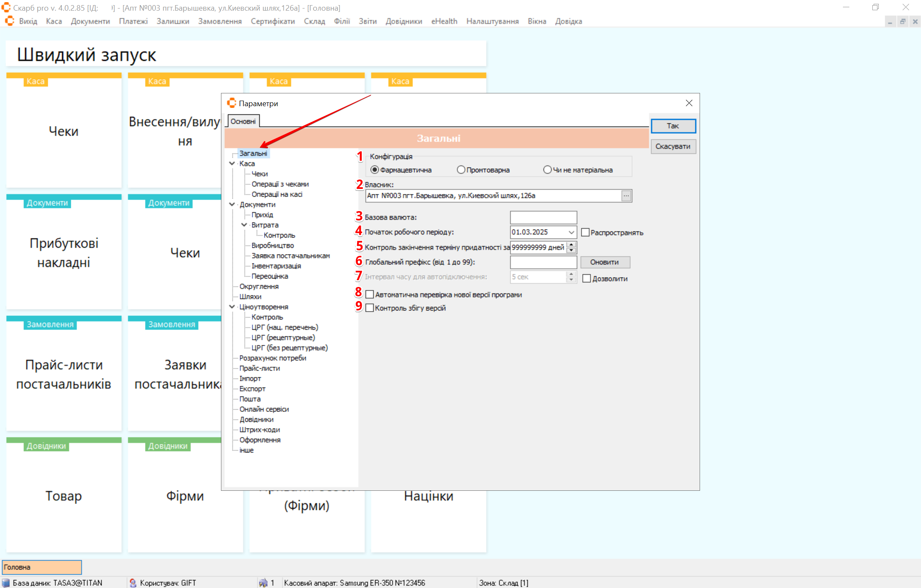Screen dimensions: 921x588
Task: Click the ellipsis browse button beside Власник
Action: [x=626, y=196]
